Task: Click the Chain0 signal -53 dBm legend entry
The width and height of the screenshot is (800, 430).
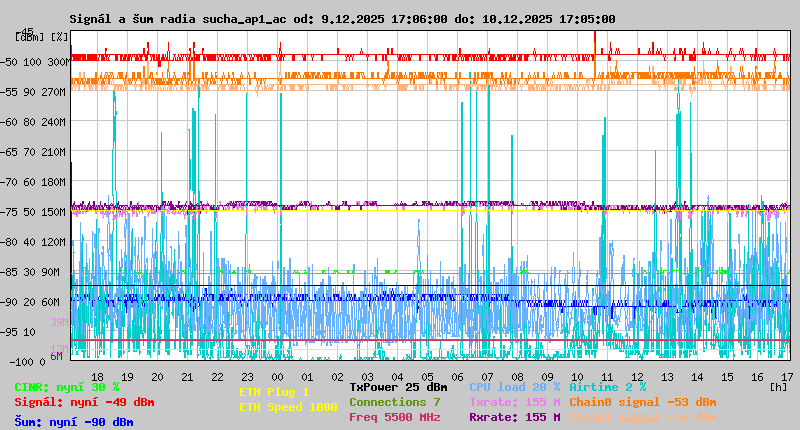Action: pos(642,402)
